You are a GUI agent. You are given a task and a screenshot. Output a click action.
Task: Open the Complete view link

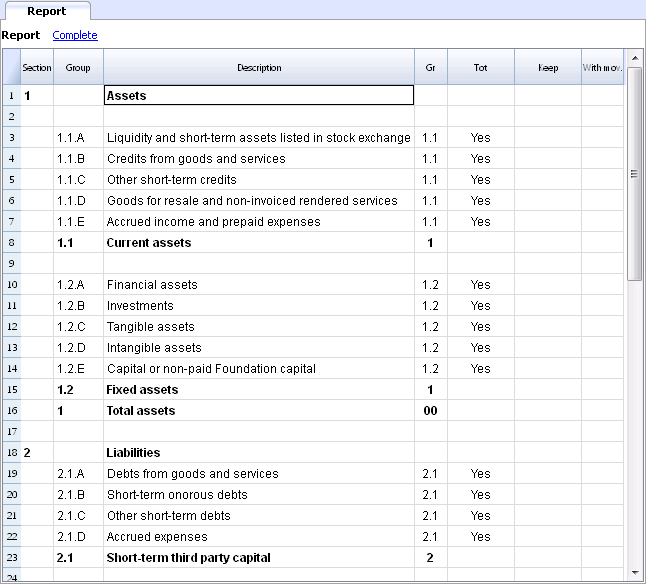click(x=75, y=35)
